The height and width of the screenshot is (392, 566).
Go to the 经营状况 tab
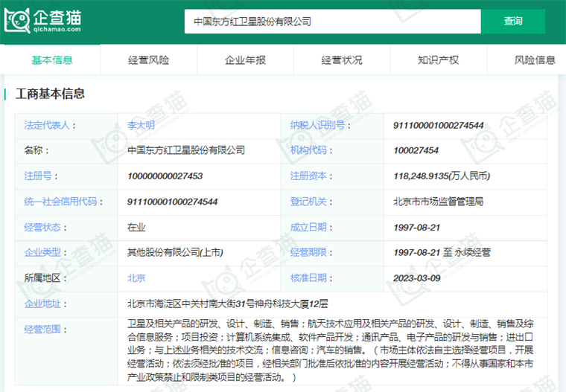tap(342, 60)
